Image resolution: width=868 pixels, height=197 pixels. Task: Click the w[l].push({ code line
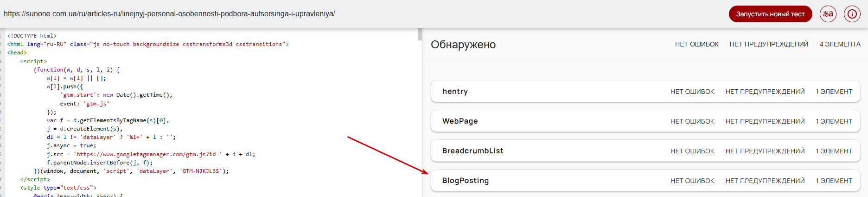coord(65,86)
